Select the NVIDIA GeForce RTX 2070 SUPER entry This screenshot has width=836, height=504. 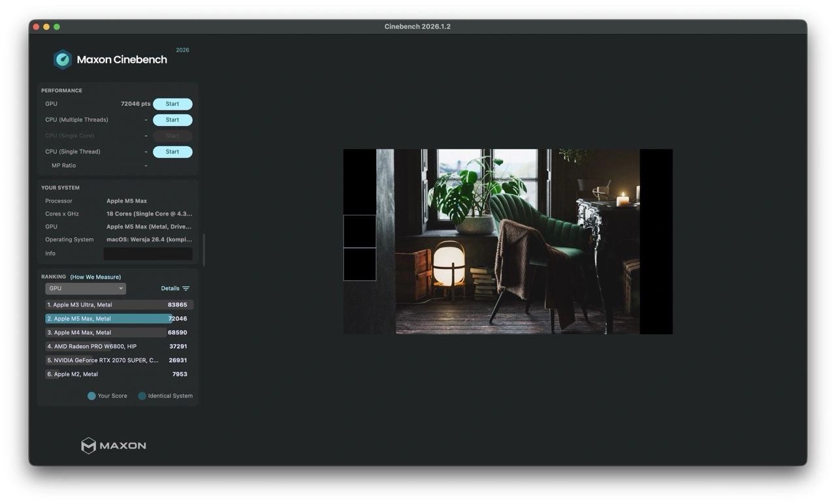(119, 360)
